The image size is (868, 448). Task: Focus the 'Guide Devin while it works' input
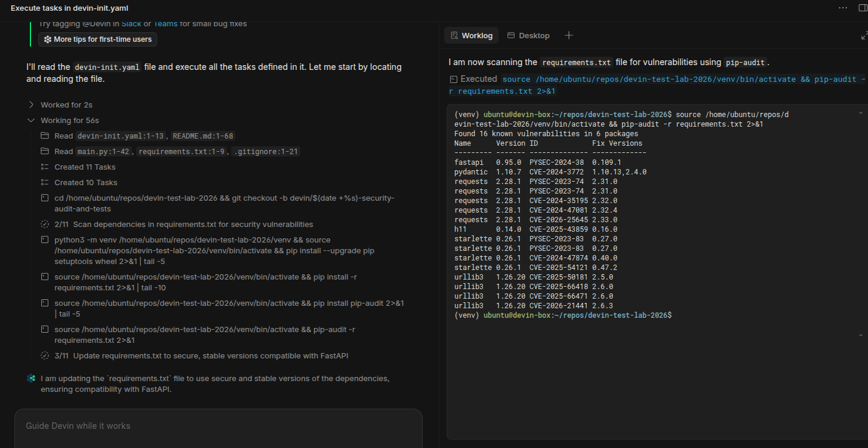[x=218, y=426]
